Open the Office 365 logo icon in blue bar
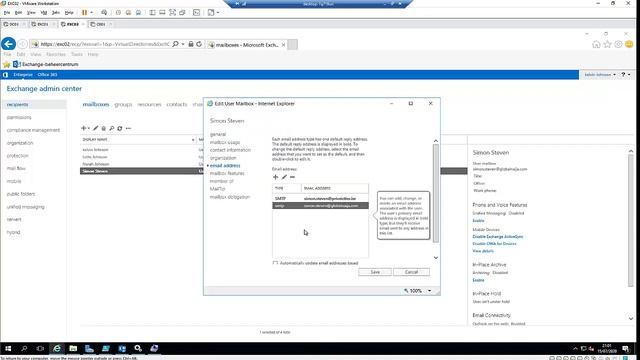 [5, 75]
